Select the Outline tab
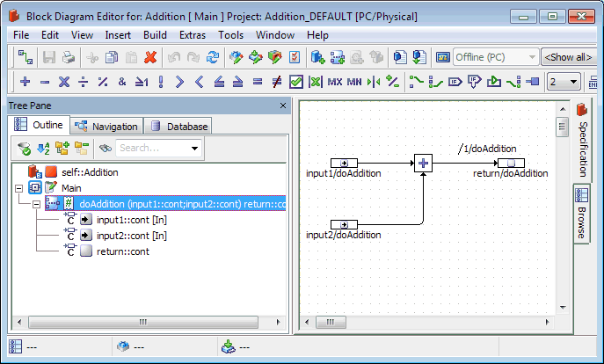The image size is (604, 364). coord(39,125)
